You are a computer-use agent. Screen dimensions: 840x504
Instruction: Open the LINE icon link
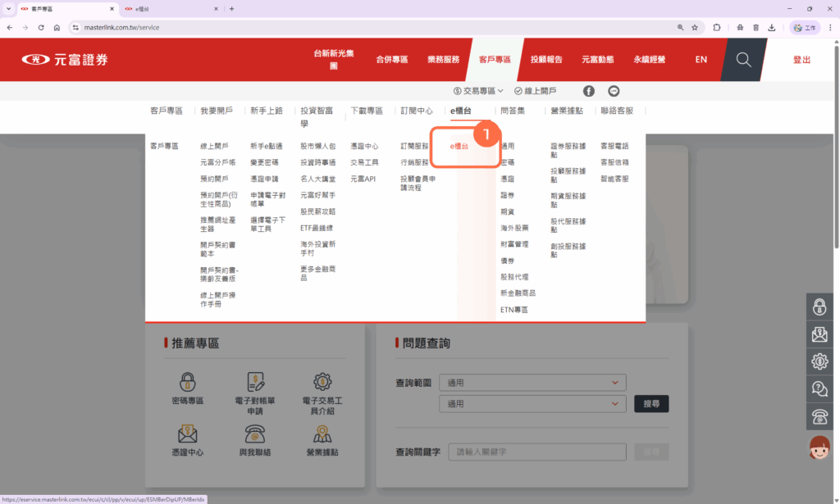pos(614,91)
